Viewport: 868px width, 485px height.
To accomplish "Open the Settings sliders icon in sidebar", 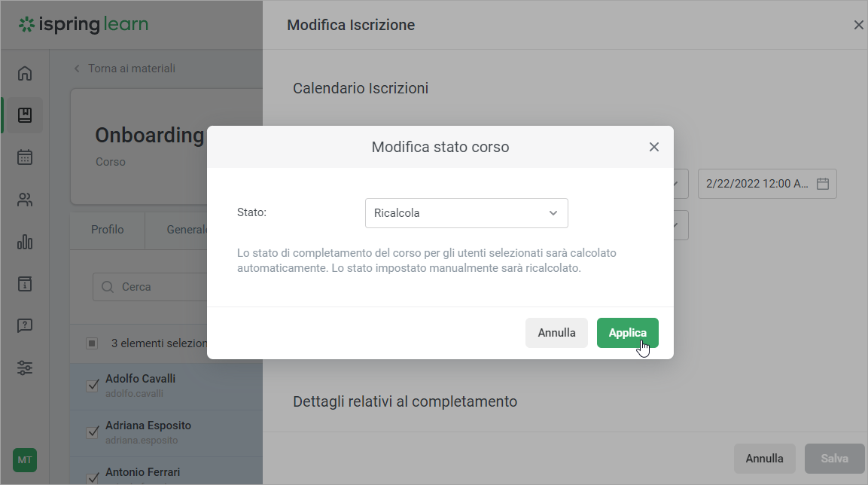I will click(25, 368).
